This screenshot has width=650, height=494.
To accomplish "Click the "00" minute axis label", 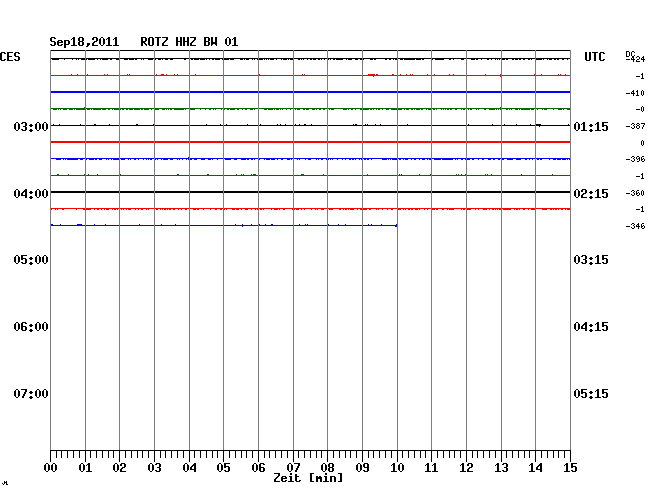I will click(x=51, y=468).
